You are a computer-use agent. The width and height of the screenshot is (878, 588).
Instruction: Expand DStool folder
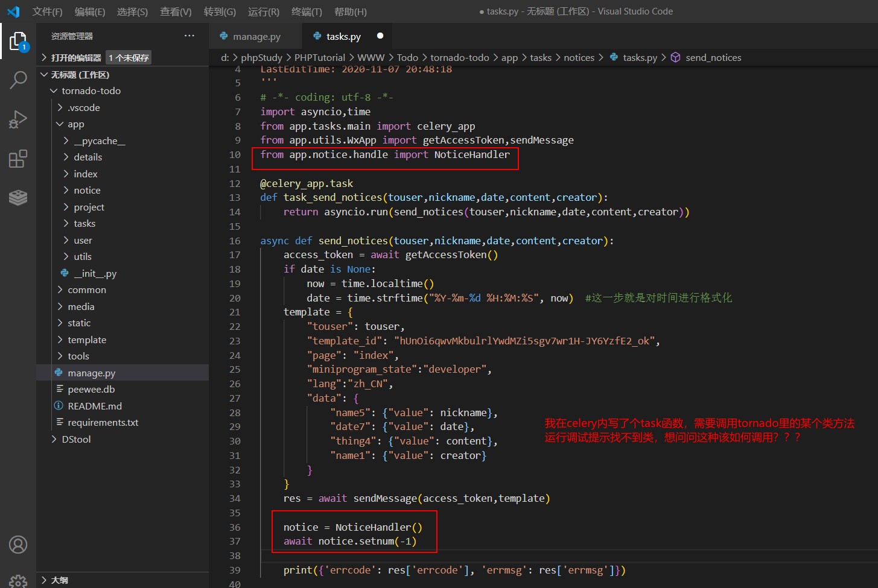click(x=76, y=439)
